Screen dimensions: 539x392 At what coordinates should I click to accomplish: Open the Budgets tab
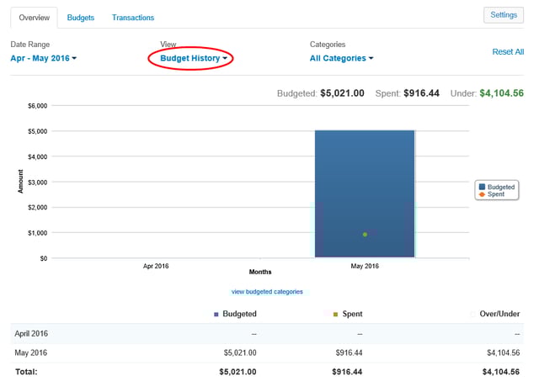pyautogui.click(x=81, y=18)
